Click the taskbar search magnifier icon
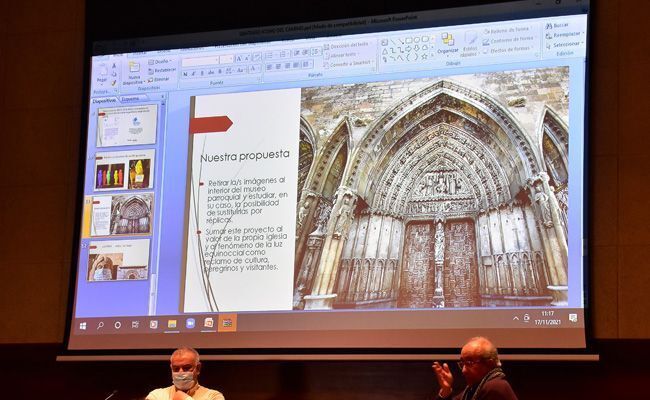This screenshot has width=650, height=400. point(100,325)
